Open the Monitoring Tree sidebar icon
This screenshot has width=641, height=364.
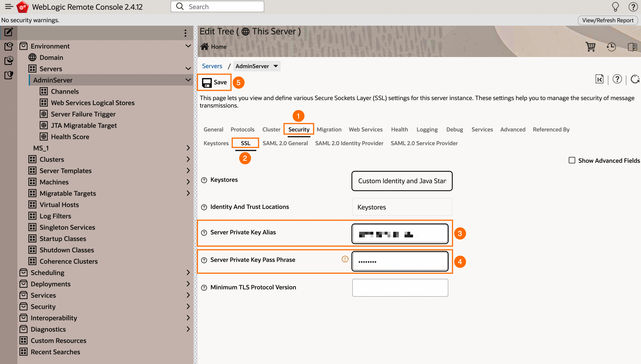coord(9,60)
